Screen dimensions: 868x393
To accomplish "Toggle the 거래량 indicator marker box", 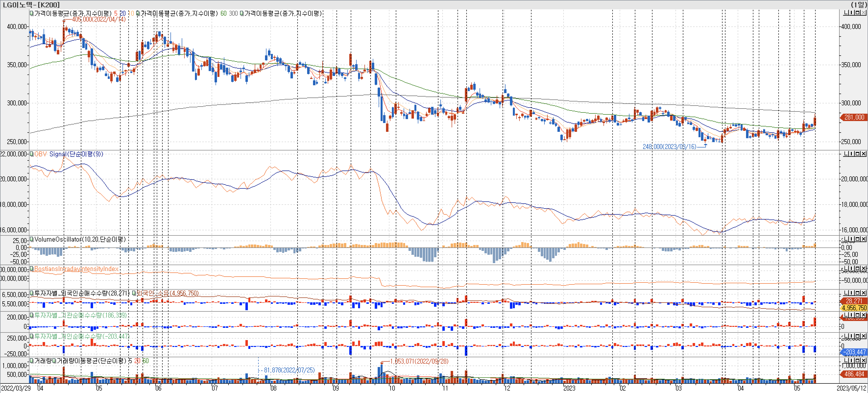I will click(32, 361).
